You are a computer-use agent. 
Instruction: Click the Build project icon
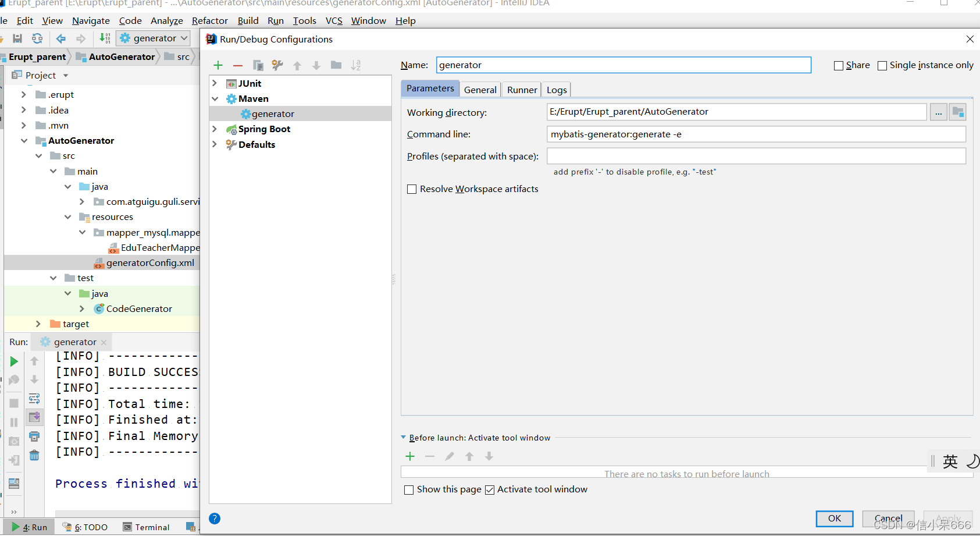pos(105,38)
